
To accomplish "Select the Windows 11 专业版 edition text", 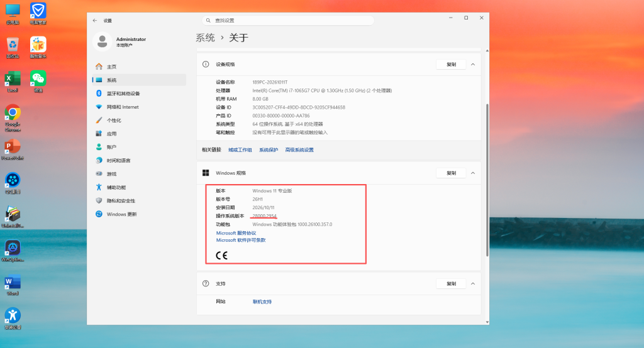I will point(272,191).
